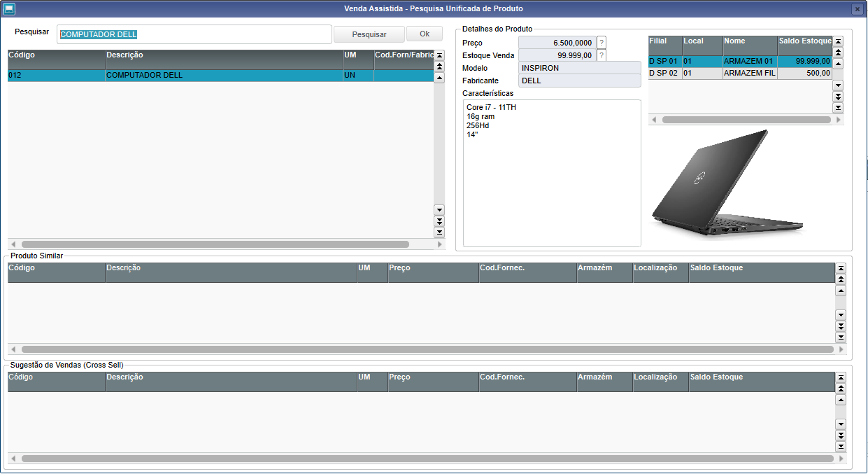This screenshot has width=868, height=474.
Task: Click the ARMAZEM FIL name cell
Action: [x=750, y=73]
